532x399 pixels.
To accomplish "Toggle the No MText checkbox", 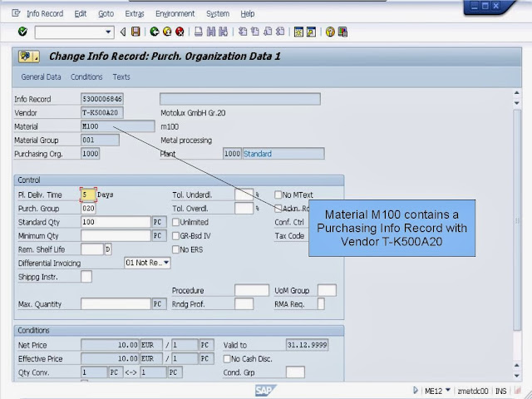I will pyautogui.click(x=278, y=195).
